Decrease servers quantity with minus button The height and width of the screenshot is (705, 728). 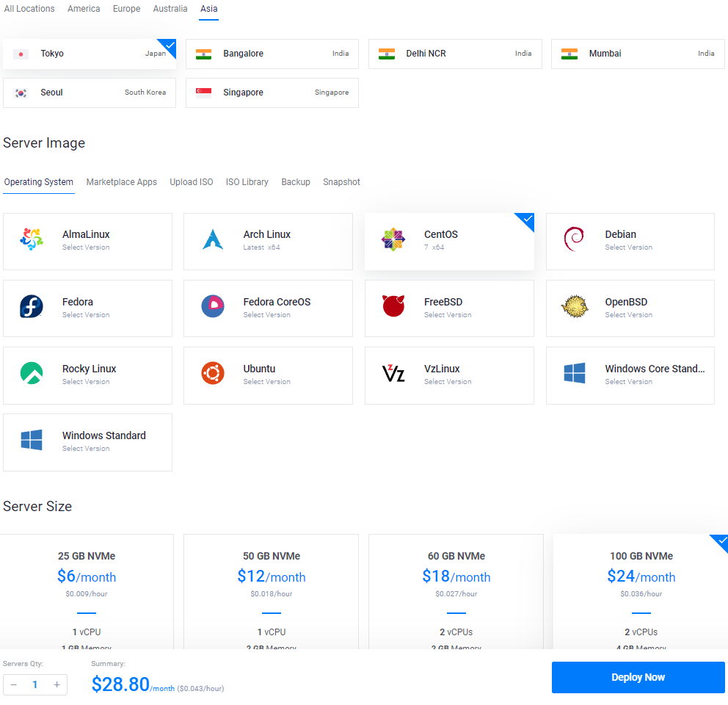point(14,685)
